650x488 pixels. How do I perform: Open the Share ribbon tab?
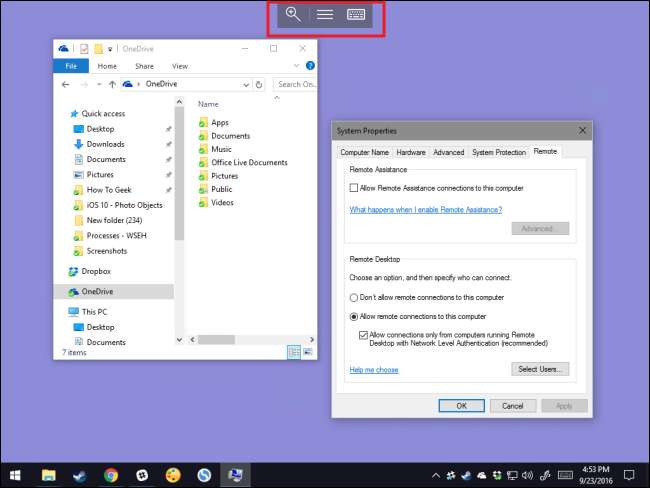click(x=144, y=66)
